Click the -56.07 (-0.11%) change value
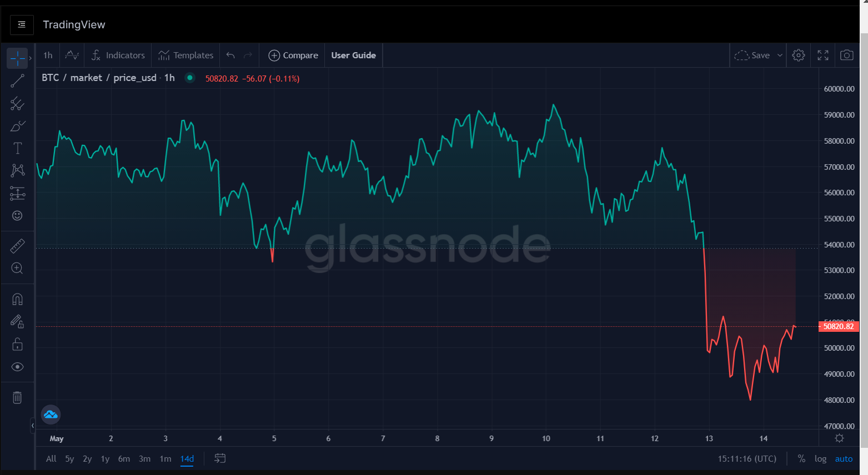Screen dimensions: 868x475 271,79
